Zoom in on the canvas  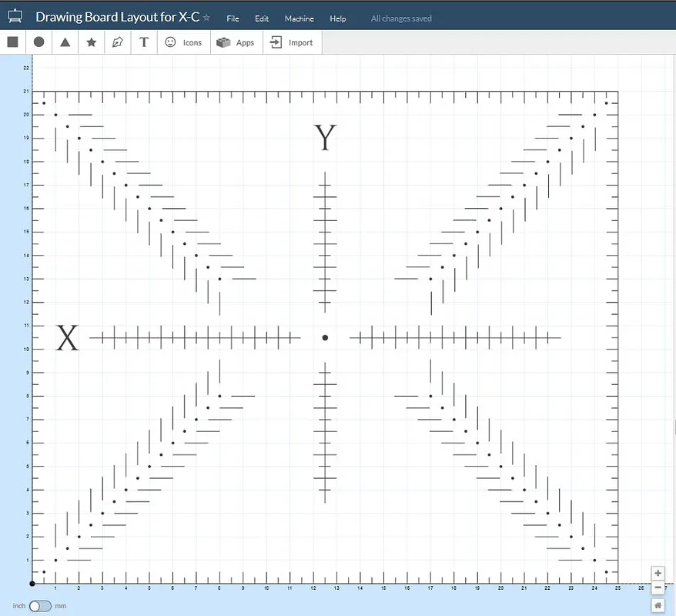658,574
